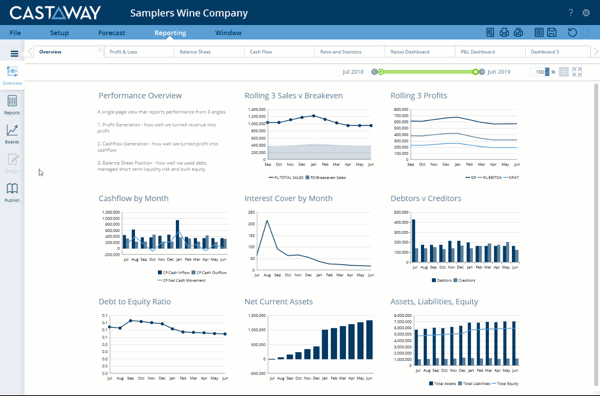
Task: Close the Overview tab with X
Action: 100,50
